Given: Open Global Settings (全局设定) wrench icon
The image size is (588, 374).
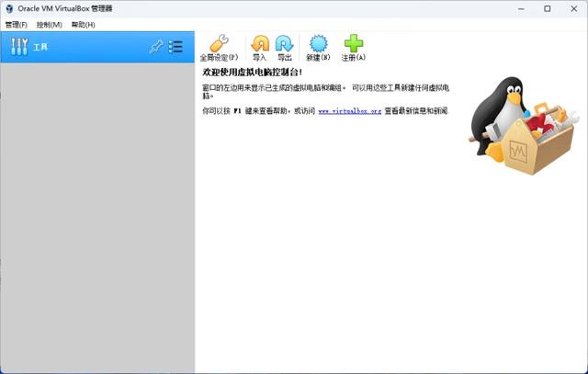Looking at the screenshot, I should point(220,43).
